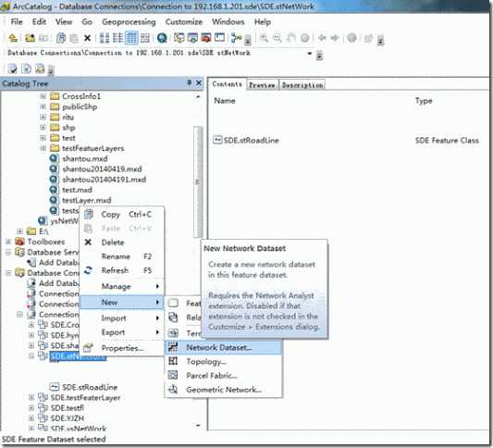Expand the publicShp folder
The image size is (493, 448).
coord(43,106)
